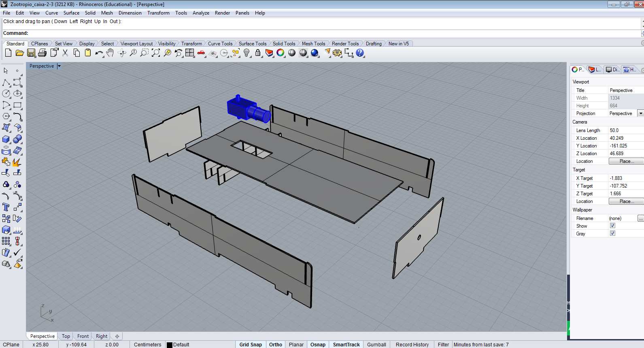The height and width of the screenshot is (348, 644).
Task: Click the Print icon
Action: click(x=42, y=53)
